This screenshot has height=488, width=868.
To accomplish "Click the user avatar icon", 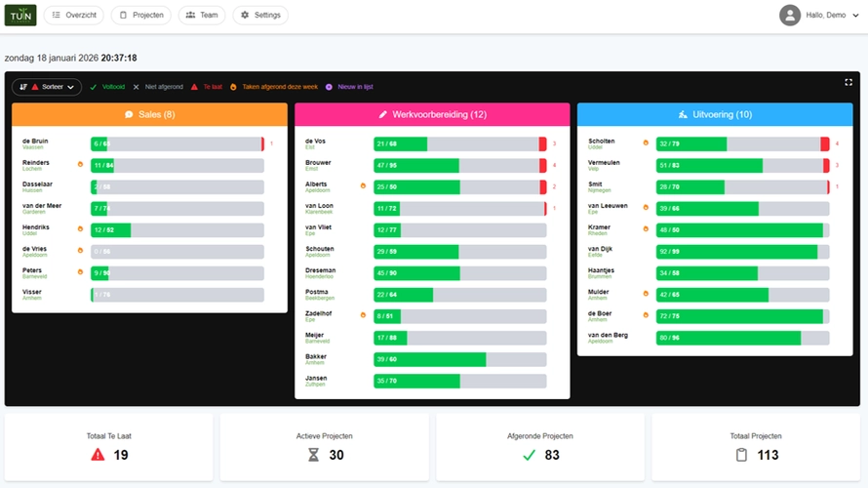I will [x=790, y=16].
